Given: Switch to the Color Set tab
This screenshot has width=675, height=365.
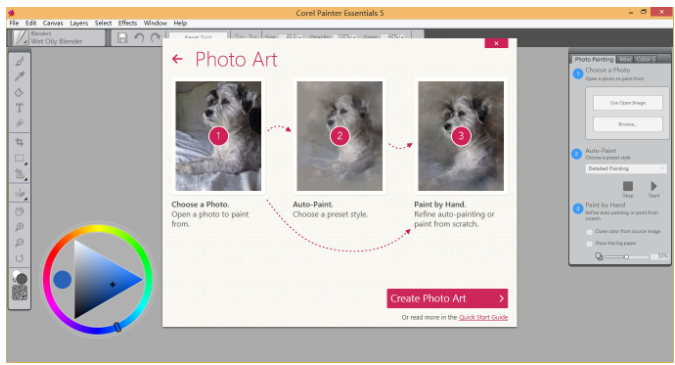Looking at the screenshot, I should pyautogui.click(x=645, y=59).
